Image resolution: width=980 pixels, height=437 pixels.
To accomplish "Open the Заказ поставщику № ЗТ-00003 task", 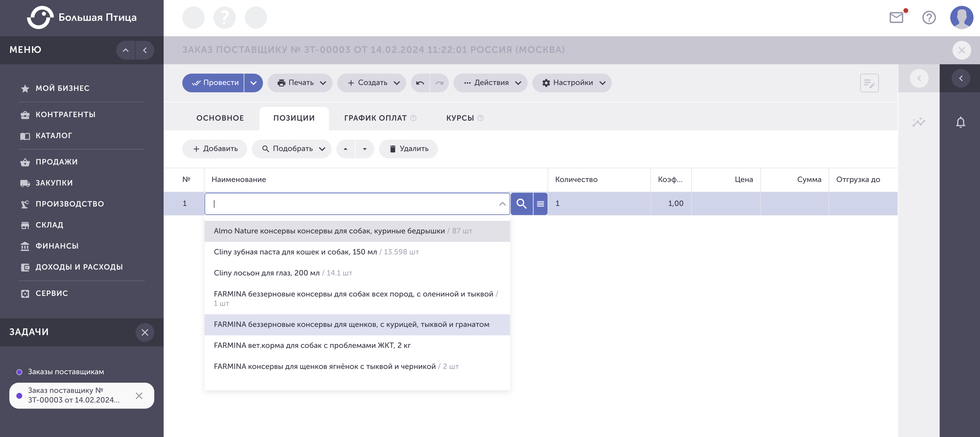I will point(74,396).
